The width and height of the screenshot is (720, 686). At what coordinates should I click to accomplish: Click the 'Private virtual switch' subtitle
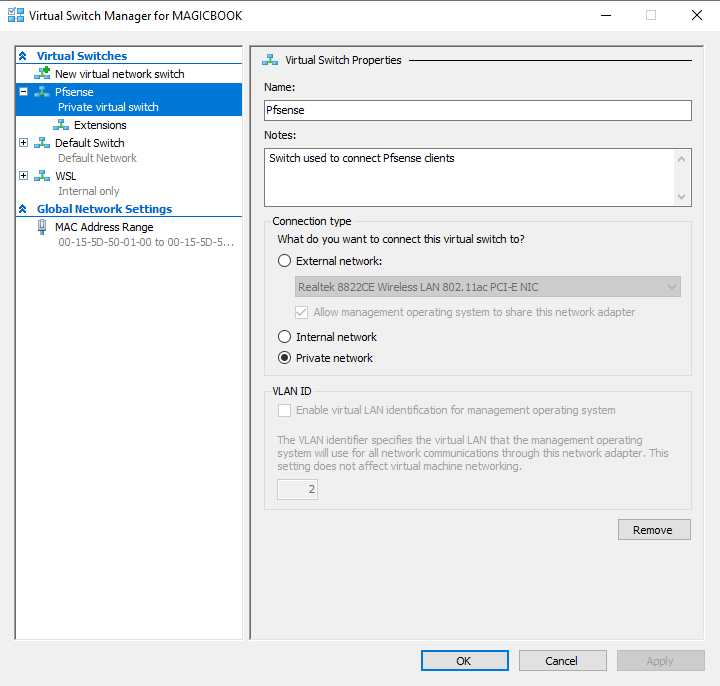tap(108, 107)
